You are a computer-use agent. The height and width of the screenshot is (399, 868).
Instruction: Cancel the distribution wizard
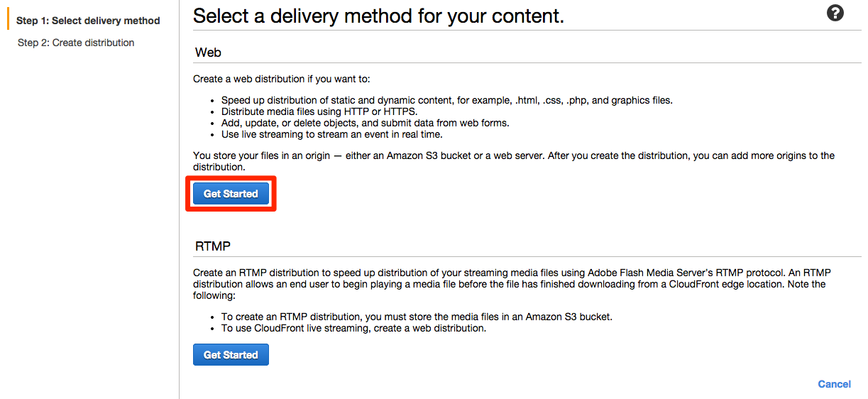point(834,384)
